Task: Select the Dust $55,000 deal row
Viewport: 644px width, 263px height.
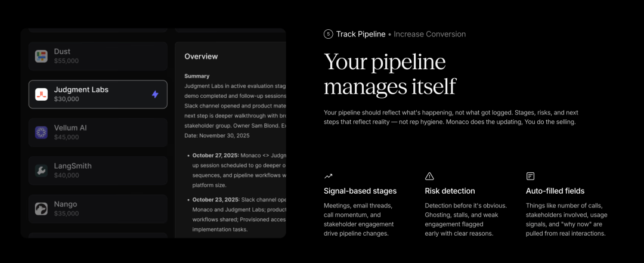Action: click(98, 56)
